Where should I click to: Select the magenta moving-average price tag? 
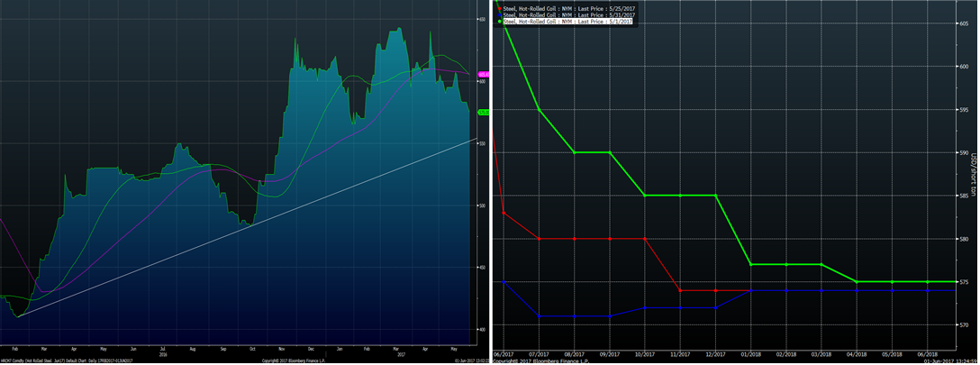(x=483, y=74)
